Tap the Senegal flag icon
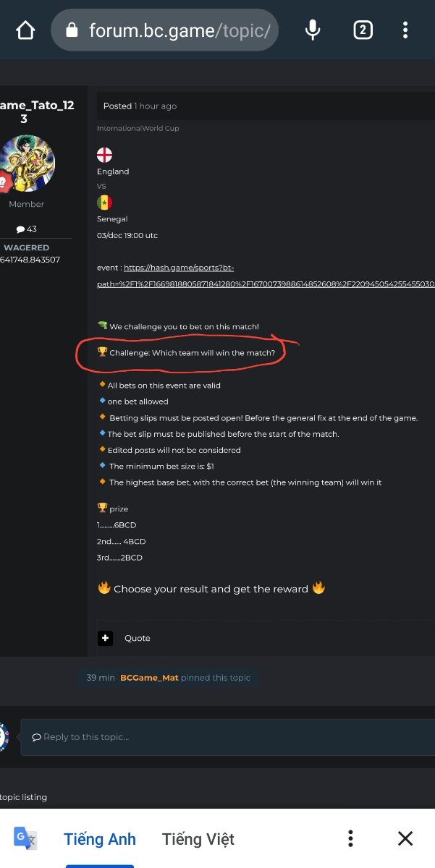The height and width of the screenshot is (868, 435). tap(105, 203)
